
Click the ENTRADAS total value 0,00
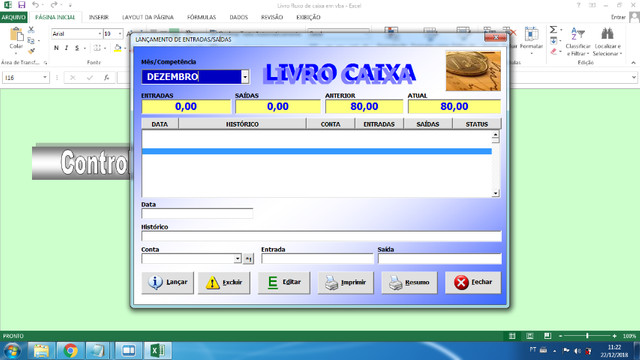point(186,107)
